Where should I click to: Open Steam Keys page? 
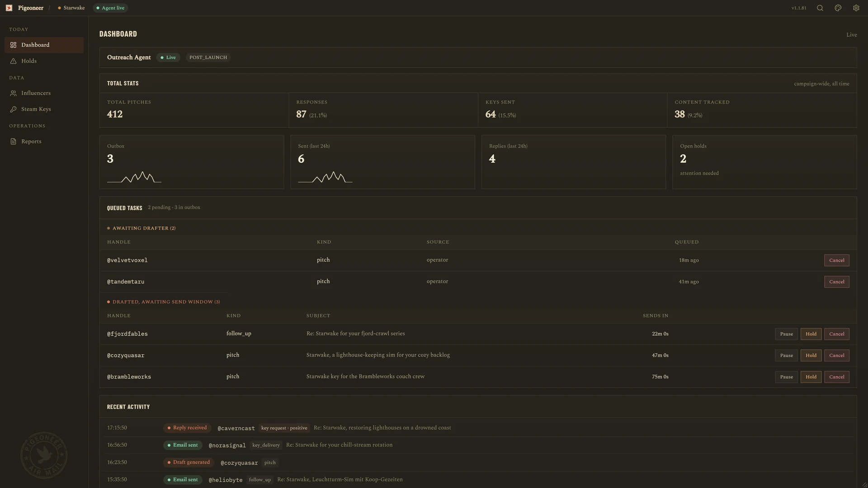[44, 109]
